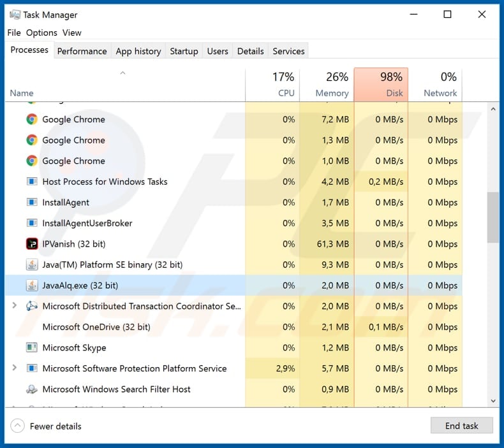The width and height of the screenshot is (504, 448).
Task: Sort processes by Disk column
Action: (381, 85)
